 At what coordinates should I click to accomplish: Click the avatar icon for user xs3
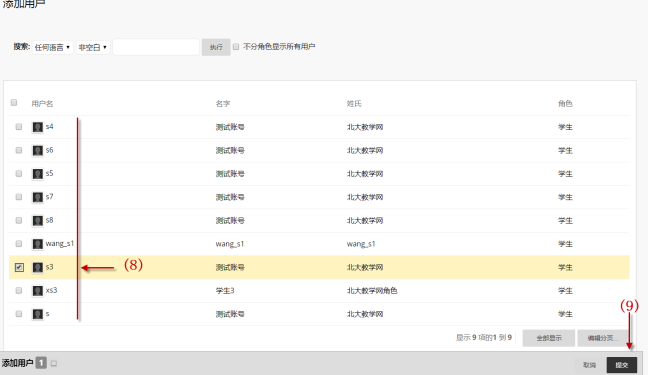click(x=38, y=291)
